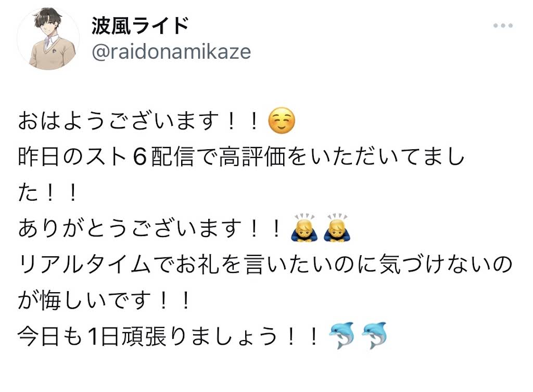Image resolution: width=533 pixels, height=392 pixels.
Task: Open the @raidonamikaze handle link
Action: coord(171,52)
